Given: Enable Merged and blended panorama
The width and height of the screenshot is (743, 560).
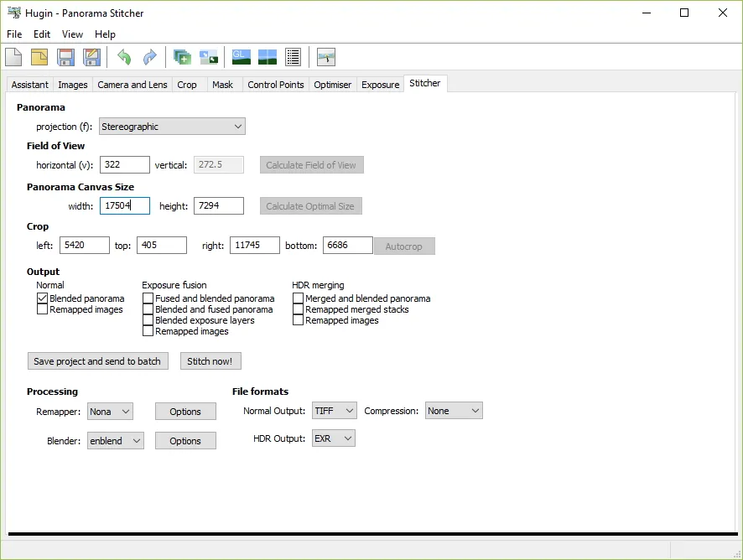Looking at the screenshot, I should coord(298,298).
